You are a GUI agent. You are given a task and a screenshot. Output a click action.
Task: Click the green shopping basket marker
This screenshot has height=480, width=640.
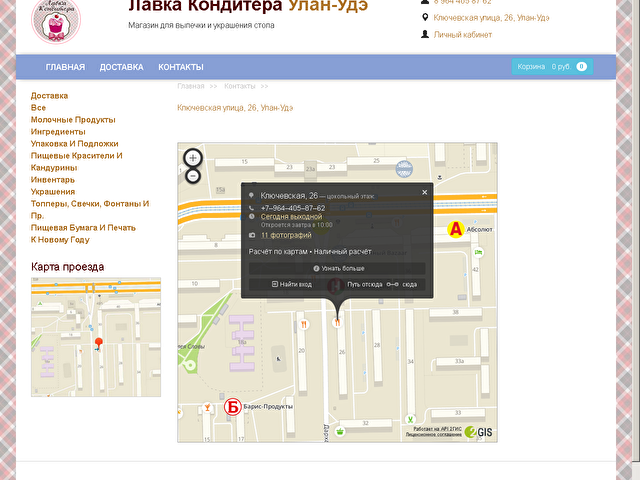tap(340, 431)
